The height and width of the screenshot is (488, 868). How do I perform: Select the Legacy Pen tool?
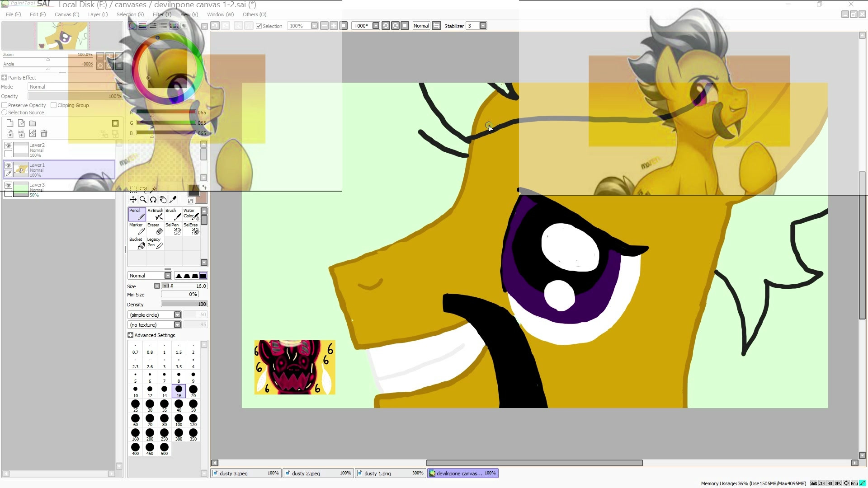point(155,243)
